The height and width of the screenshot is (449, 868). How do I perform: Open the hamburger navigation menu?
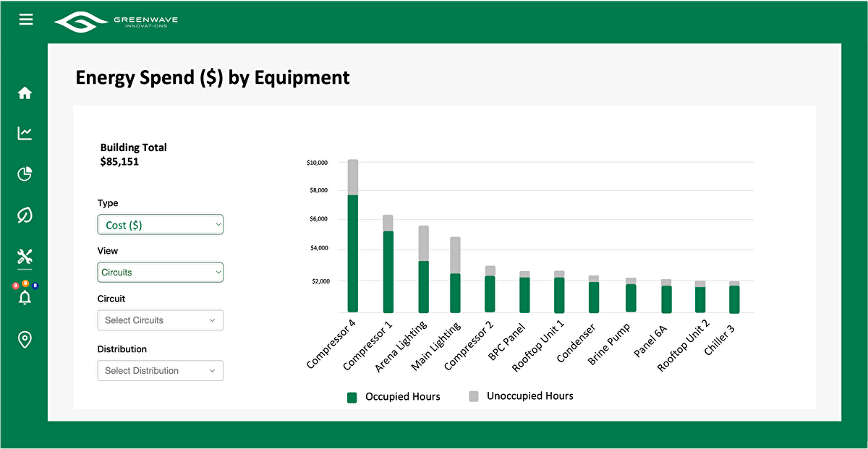tap(25, 20)
